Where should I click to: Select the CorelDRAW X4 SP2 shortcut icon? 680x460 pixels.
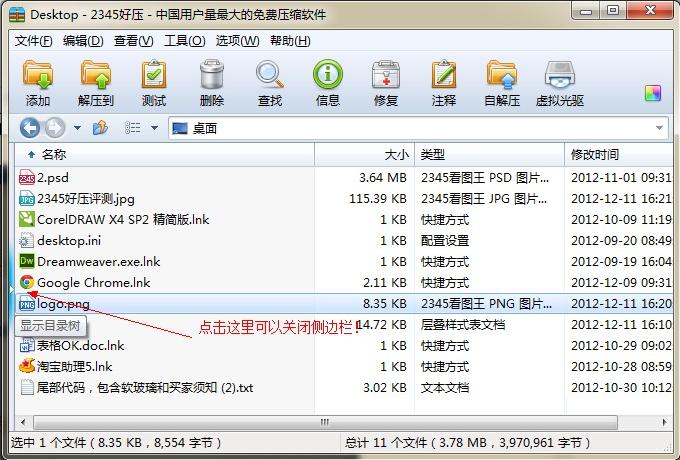[x=26, y=219]
